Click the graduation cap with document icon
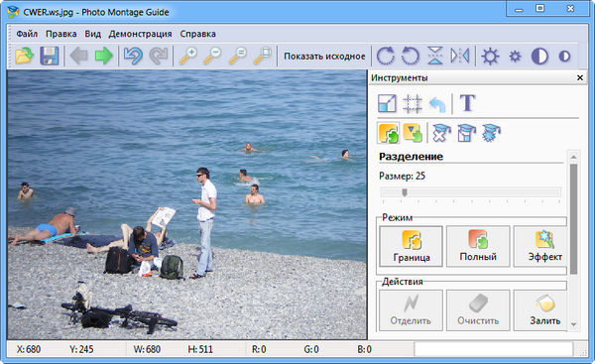 coord(466,133)
